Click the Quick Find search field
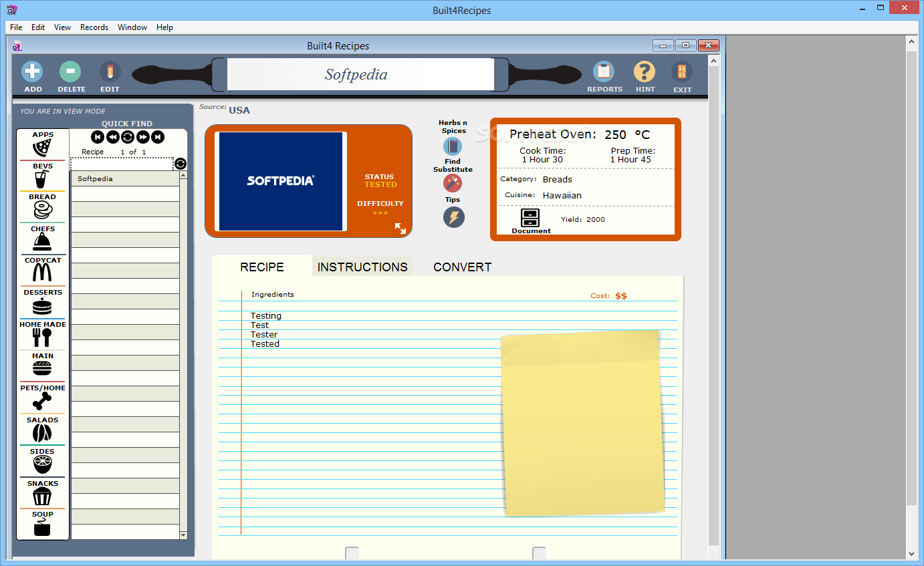Image resolution: width=924 pixels, height=566 pixels. click(122, 164)
